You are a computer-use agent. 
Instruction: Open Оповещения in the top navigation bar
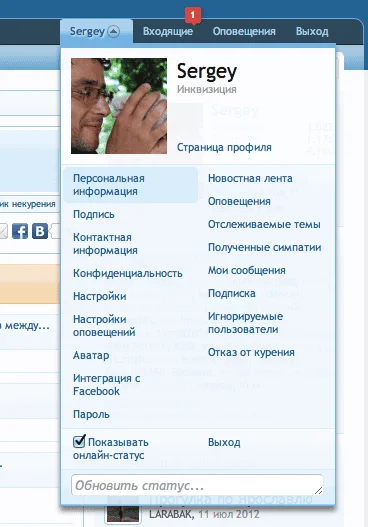[x=244, y=32]
